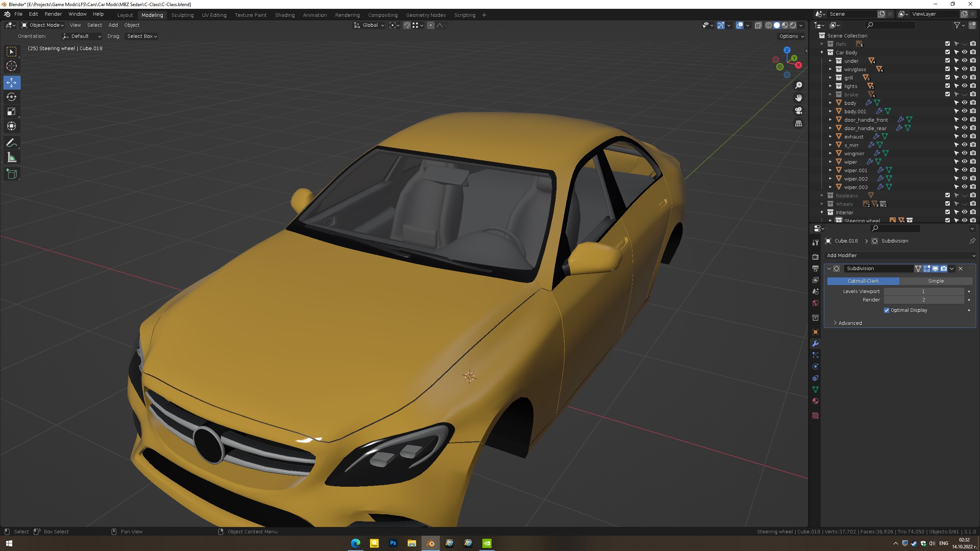Select the Add Cube tool

pos(11,174)
